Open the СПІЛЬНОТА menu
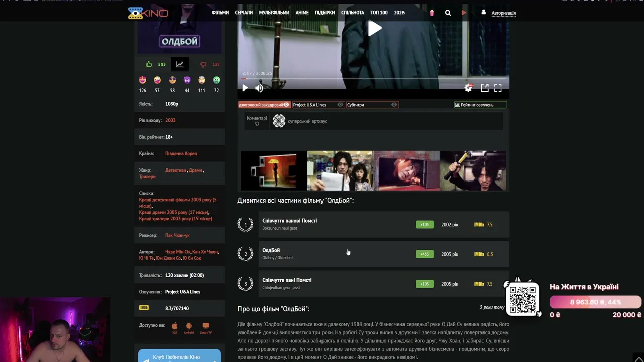This screenshot has height=362, width=644. pyautogui.click(x=353, y=13)
